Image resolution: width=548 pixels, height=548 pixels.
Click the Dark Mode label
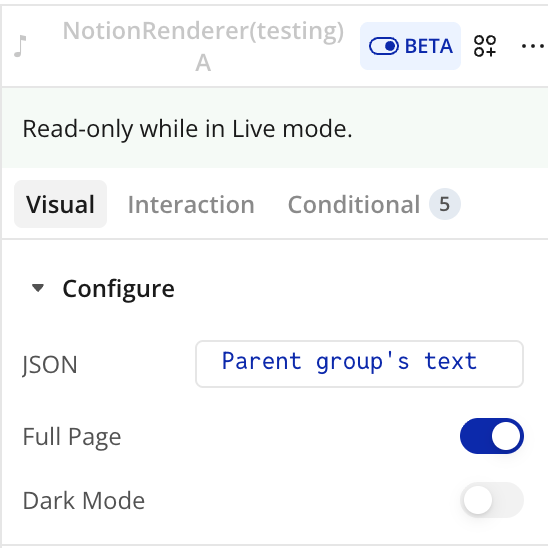pos(84,500)
